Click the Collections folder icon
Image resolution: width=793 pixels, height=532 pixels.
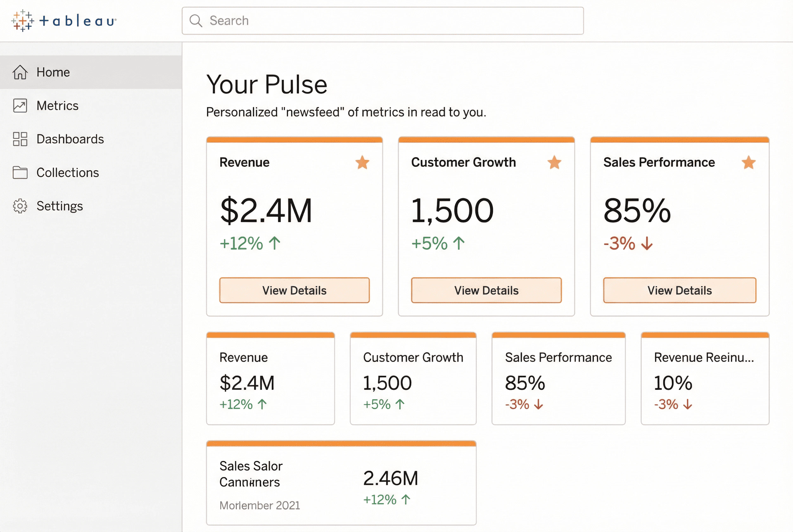pyautogui.click(x=20, y=172)
